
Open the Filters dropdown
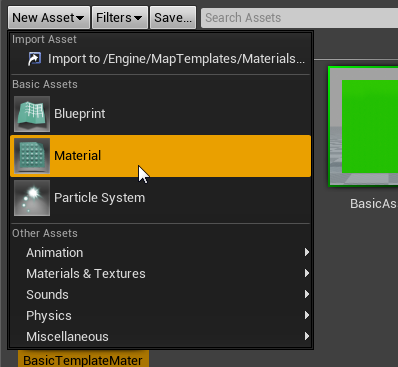tap(120, 17)
